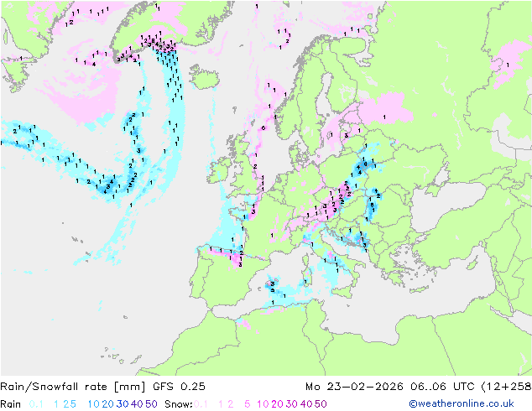Screen dimensions: 532x411
Task: Click the 'Snow:' legend label
Action: (179, 404)
